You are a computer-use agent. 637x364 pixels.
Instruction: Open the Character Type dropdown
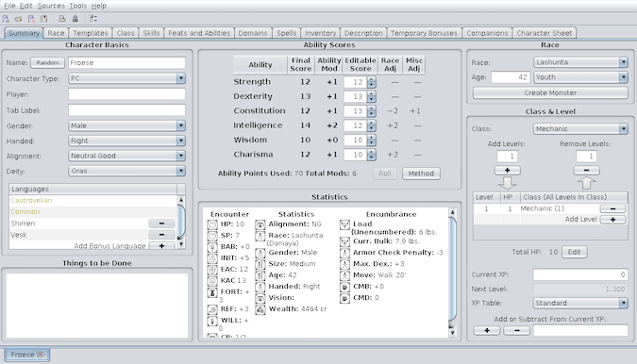point(126,78)
